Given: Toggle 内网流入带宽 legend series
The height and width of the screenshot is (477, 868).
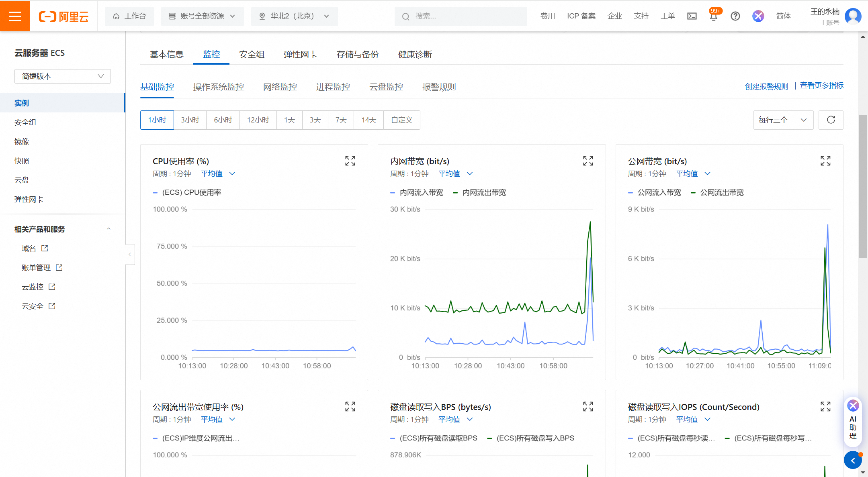Looking at the screenshot, I should point(417,193).
